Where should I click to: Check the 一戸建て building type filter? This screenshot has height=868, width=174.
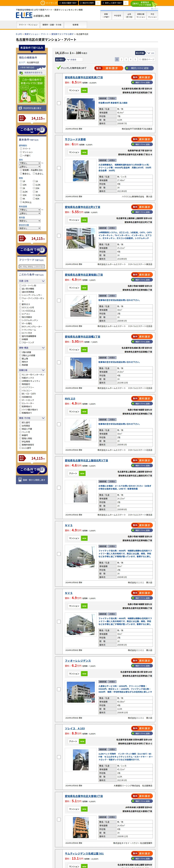21,156
